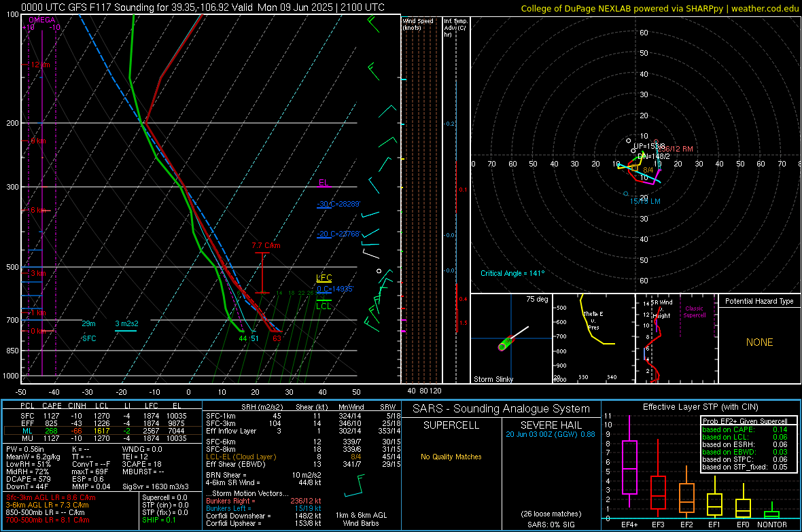Click the Bunkers Left = label
The image size is (802, 532).
228,508
